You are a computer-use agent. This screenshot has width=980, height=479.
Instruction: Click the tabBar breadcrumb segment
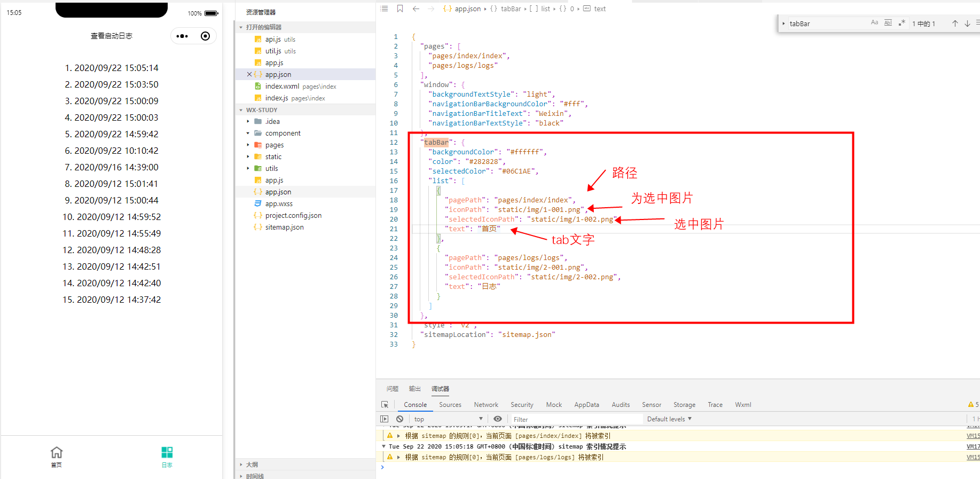coord(511,9)
